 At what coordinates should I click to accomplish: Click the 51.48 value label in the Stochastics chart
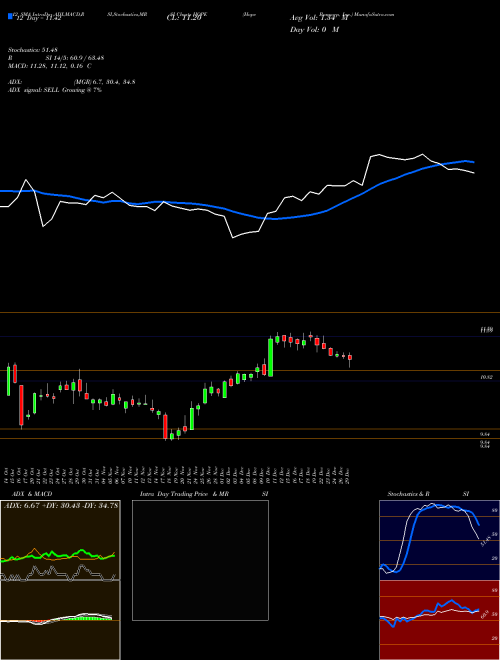coord(485,541)
